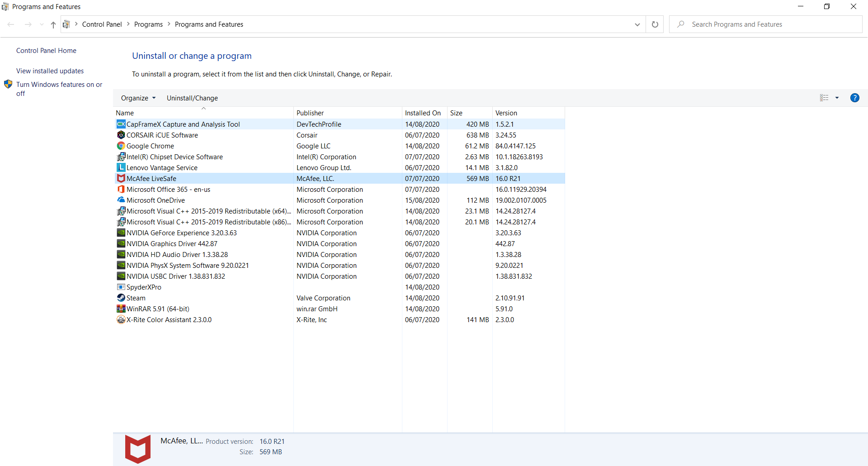
Task: Sort by the Version column header
Action: pyautogui.click(x=528, y=113)
